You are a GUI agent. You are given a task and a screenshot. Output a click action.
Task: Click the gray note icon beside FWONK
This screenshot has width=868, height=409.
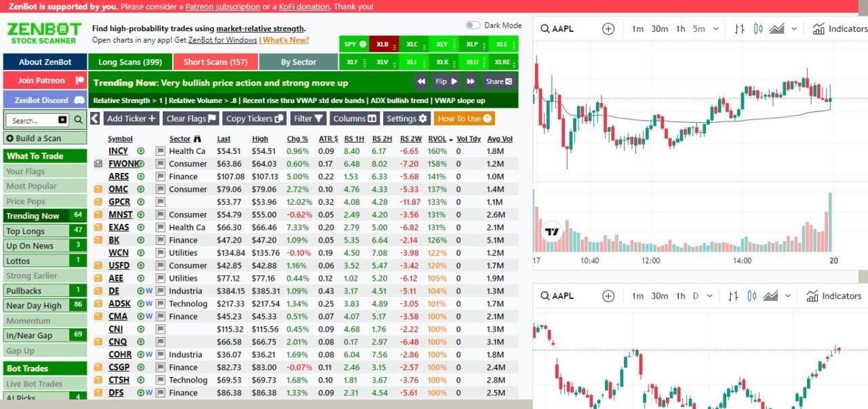(98, 163)
